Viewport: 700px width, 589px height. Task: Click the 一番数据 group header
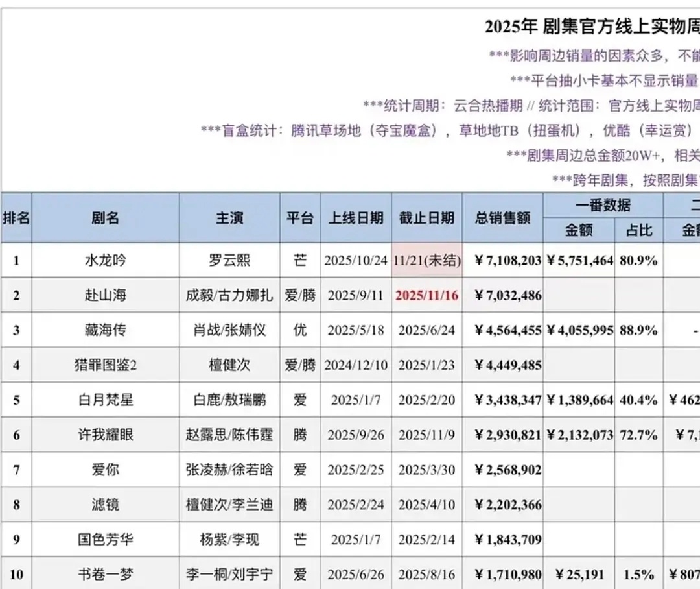click(603, 206)
